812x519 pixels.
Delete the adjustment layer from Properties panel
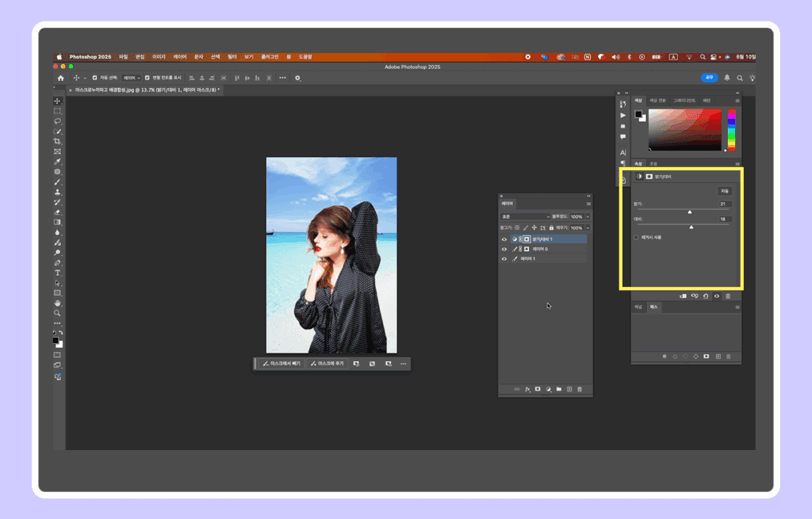[728, 296]
